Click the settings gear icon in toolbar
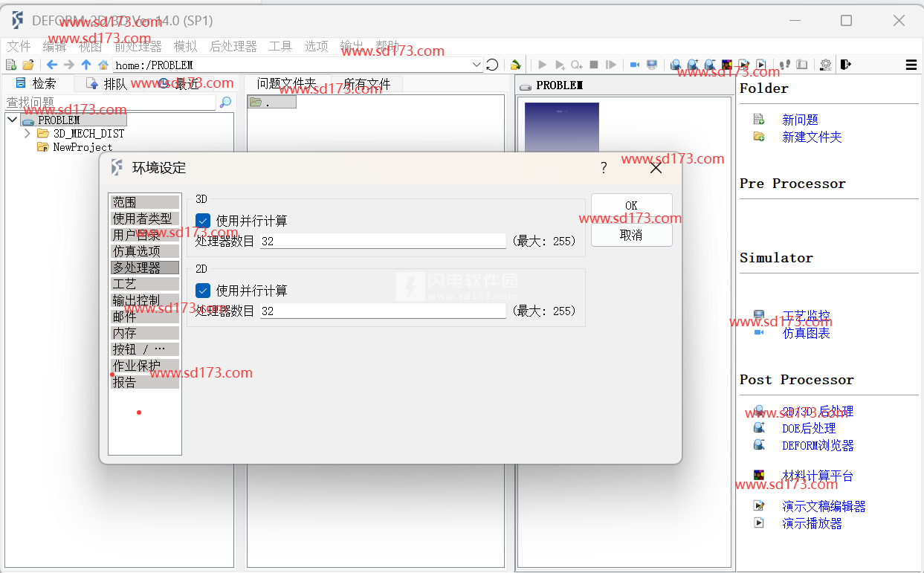The width and height of the screenshot is (924, 573). 825,65
